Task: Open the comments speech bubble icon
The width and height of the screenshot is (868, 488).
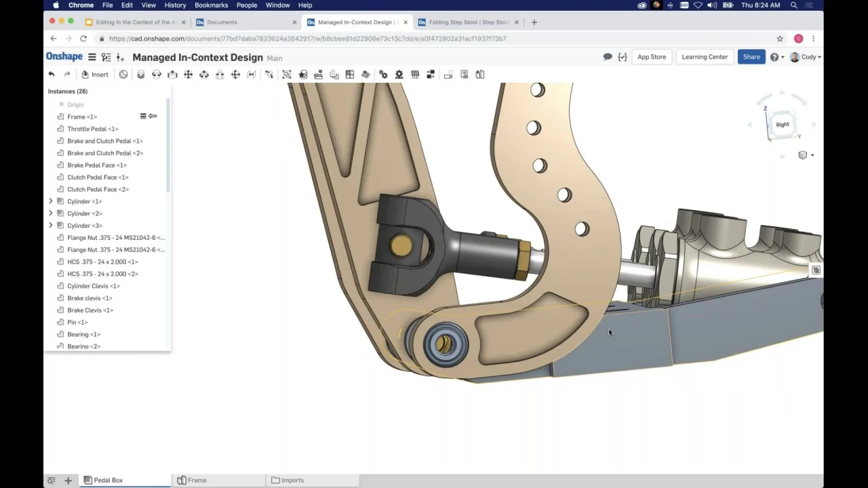Action: coord(608,57)
